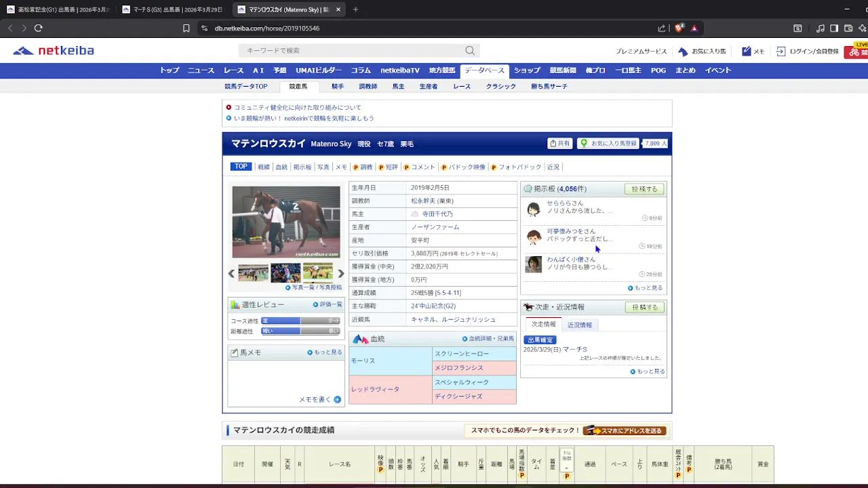Open breeder ノーザンファーム link
This screenshot has height=488, width=868.
(x=435, y=228)
